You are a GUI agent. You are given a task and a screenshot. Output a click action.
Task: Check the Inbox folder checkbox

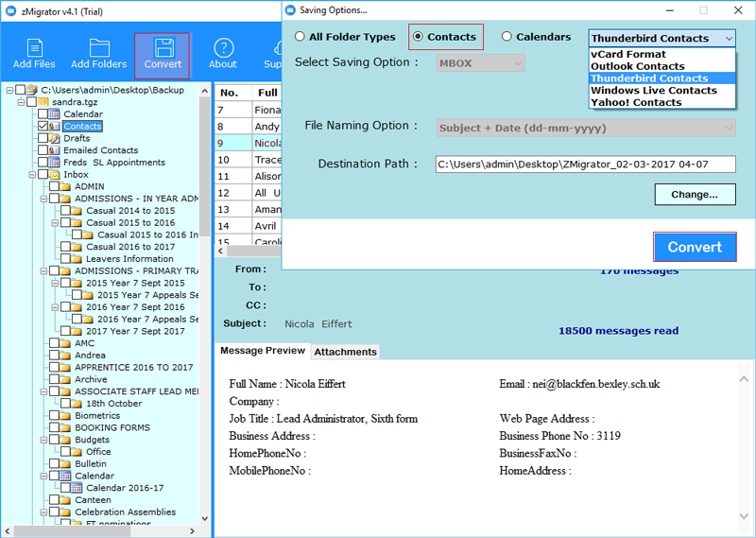pos(43,174)
